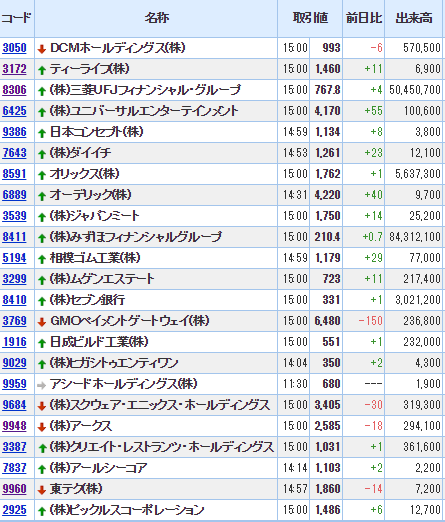Click the time value 11:30

point(295,384)
